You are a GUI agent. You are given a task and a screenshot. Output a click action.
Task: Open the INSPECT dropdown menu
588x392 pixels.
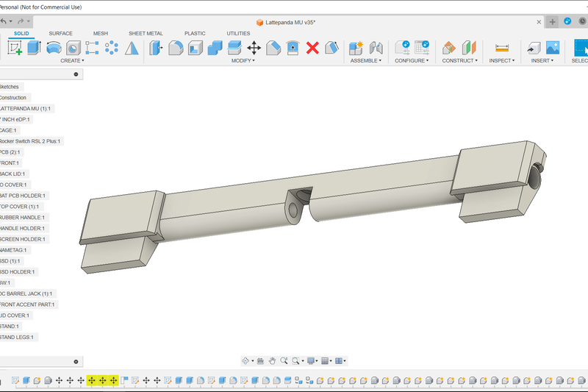pos(502,60)
